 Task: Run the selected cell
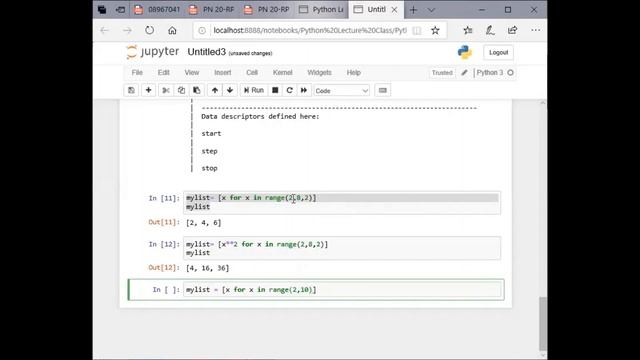(x=254, y=90)
